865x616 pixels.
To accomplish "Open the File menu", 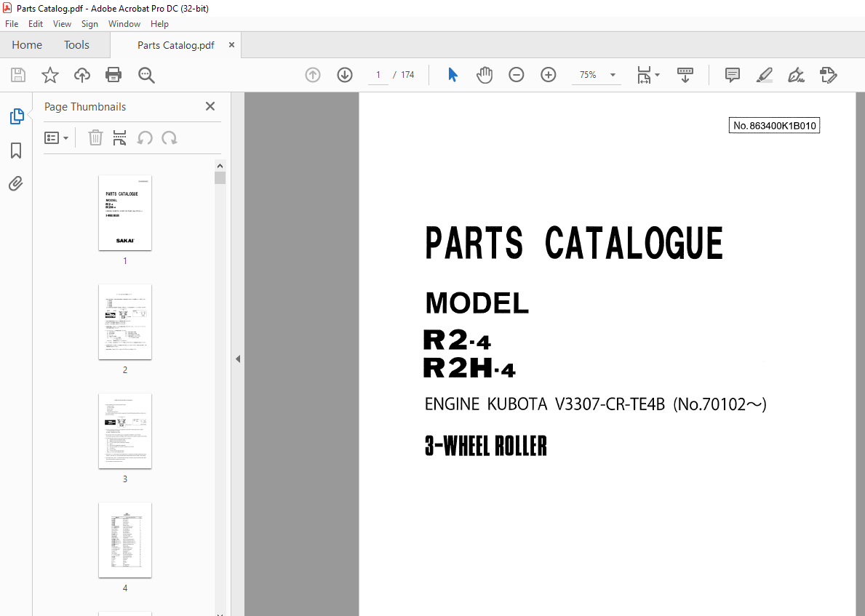I will [x=12, y=24].
